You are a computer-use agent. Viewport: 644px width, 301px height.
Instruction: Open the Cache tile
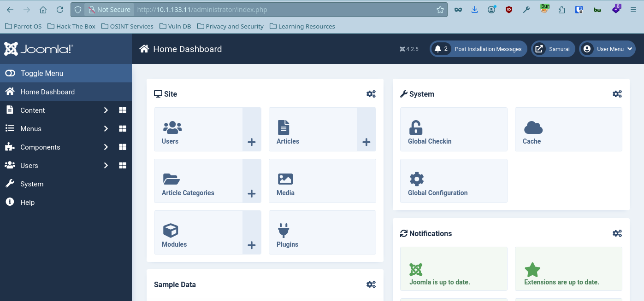(568, 129)
